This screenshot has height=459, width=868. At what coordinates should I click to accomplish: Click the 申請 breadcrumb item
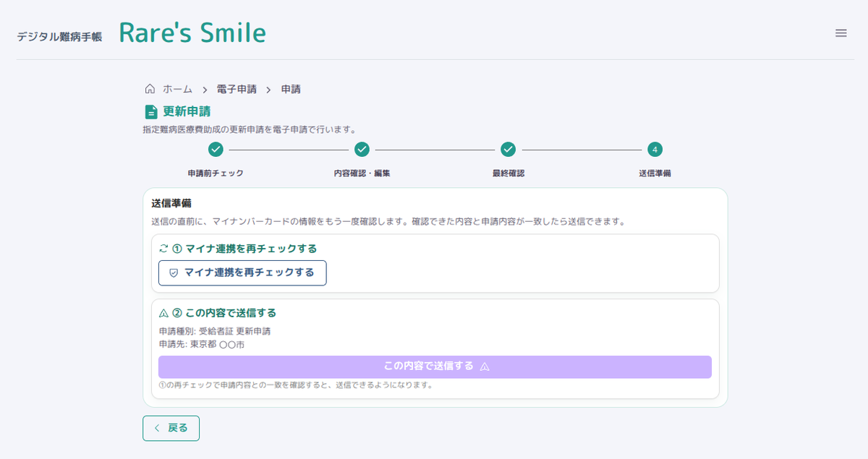point(291,89)
